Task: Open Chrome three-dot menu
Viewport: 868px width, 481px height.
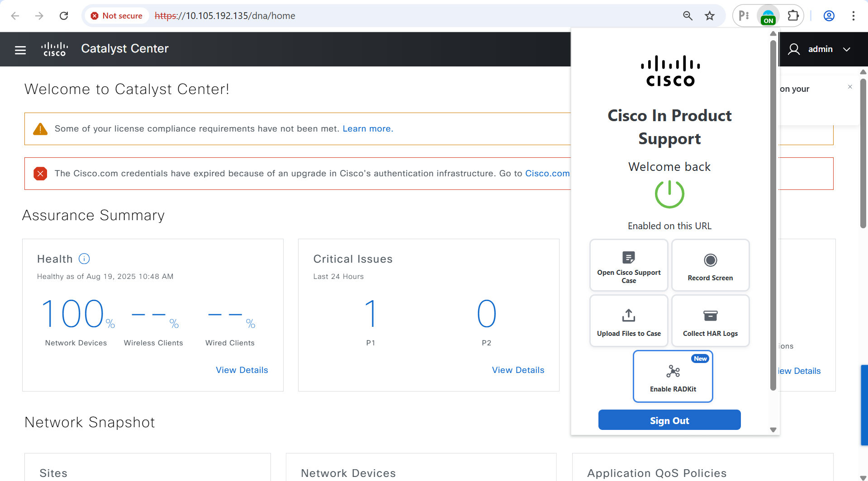Action: 854,16
